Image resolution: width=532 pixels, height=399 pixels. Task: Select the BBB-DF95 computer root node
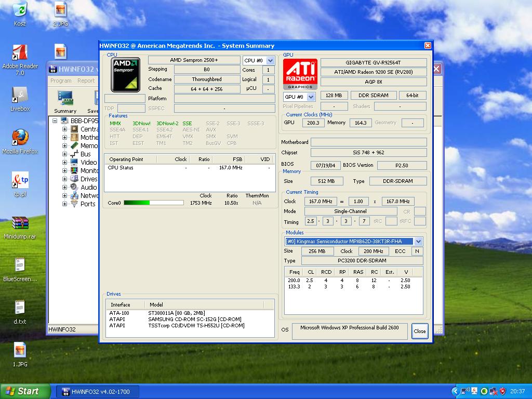pyautogui.click(x=79, y=121)
